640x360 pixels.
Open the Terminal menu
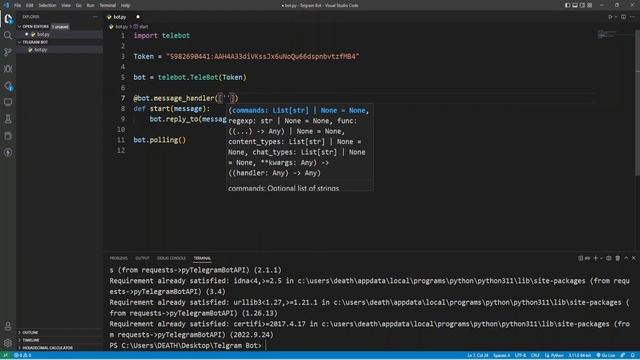click(108, 5)
